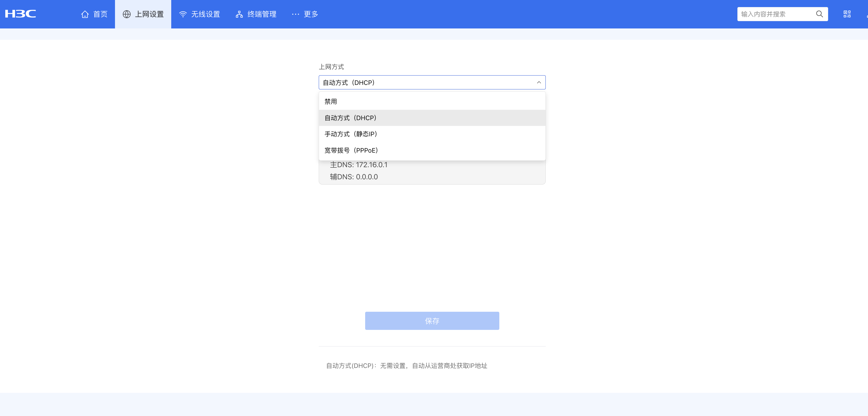Image resolution: width=868 pixels, height=416 pixels.
Task: Collapse the 上网方式 dropdown arrow
Action: pyautogui.click(x=538, y=82)
